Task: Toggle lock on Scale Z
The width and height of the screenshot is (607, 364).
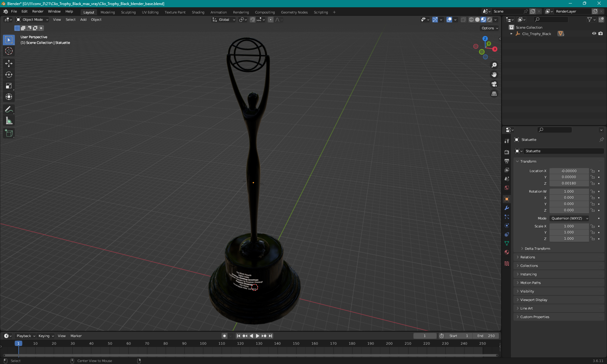Action: (593, 239)
